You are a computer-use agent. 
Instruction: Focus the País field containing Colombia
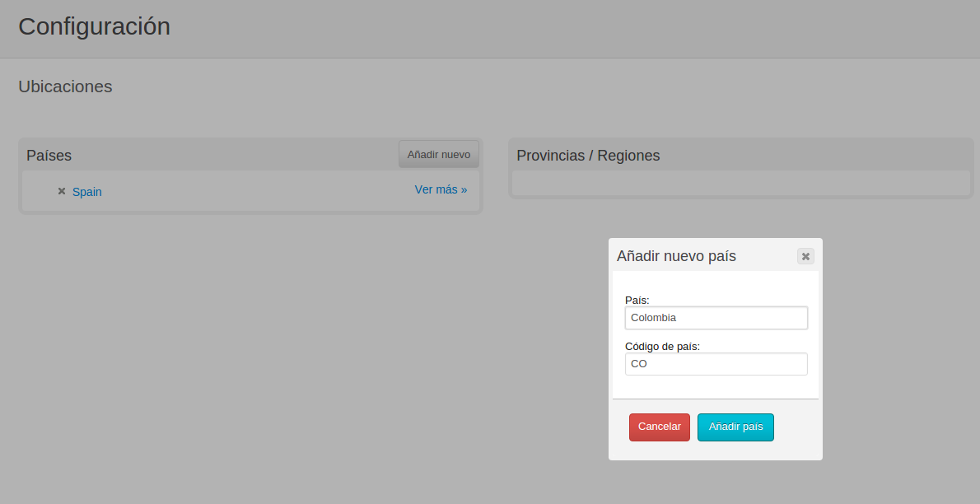point(716,318)
